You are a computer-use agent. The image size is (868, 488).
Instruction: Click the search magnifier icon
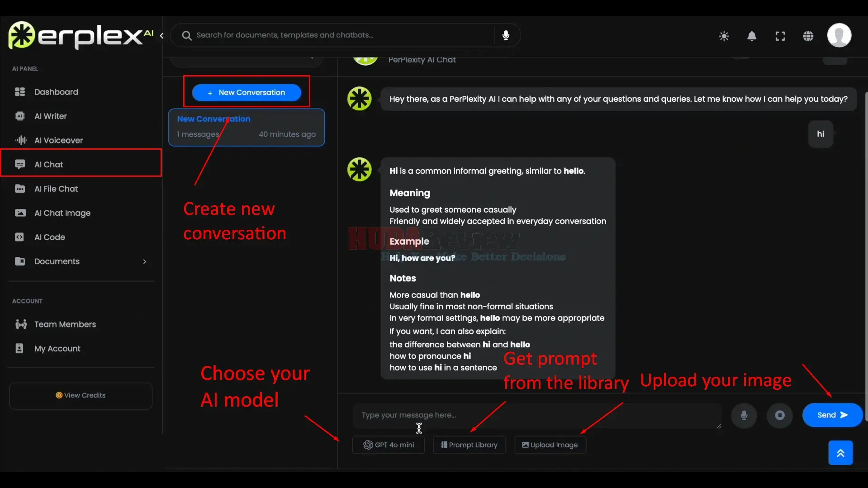click(x=186, y=35)
